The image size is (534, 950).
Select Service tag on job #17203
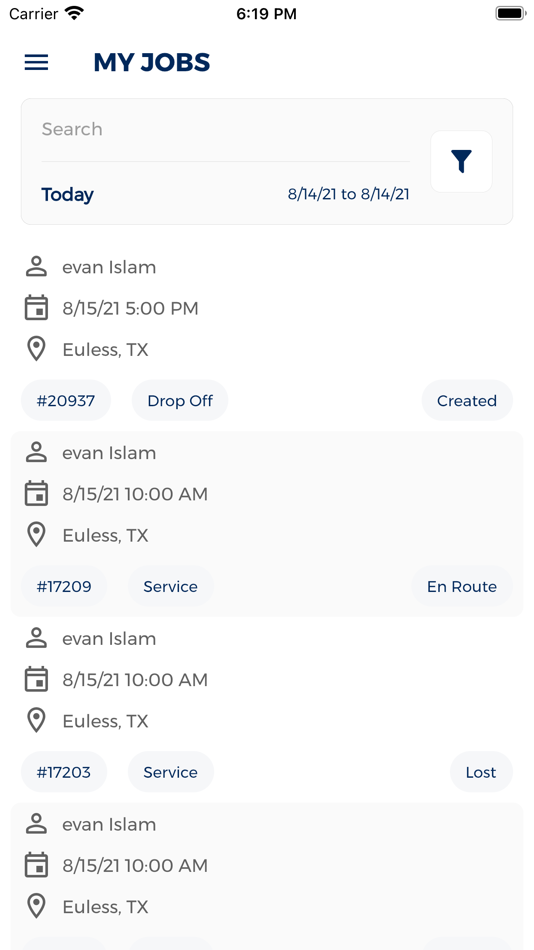pyautogui.click(x=170, y=772)
